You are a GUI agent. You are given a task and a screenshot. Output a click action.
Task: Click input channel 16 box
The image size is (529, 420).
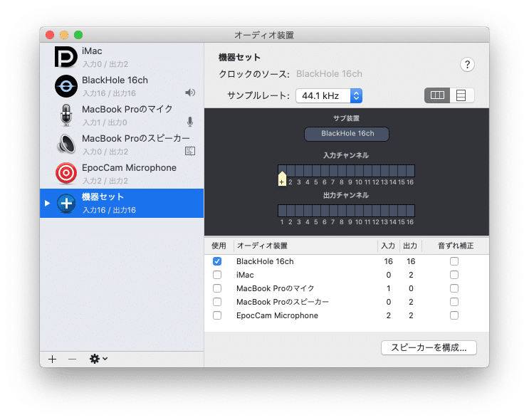tap(410, 171)
